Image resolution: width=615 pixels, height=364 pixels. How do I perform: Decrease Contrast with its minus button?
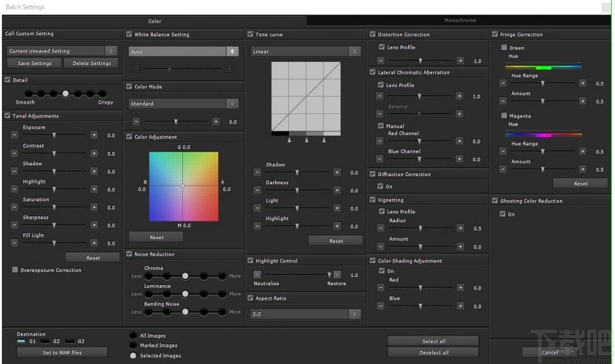click(x=15, y=153)
